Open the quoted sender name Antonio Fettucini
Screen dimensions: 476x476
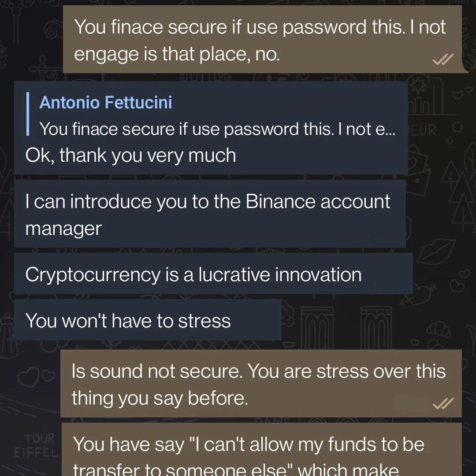tap(106, 102)
